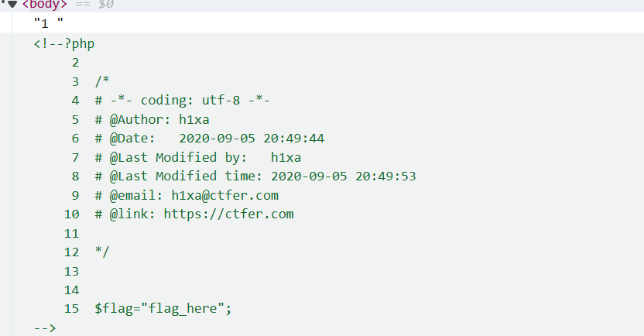Click line number 13

click(72, 271)
